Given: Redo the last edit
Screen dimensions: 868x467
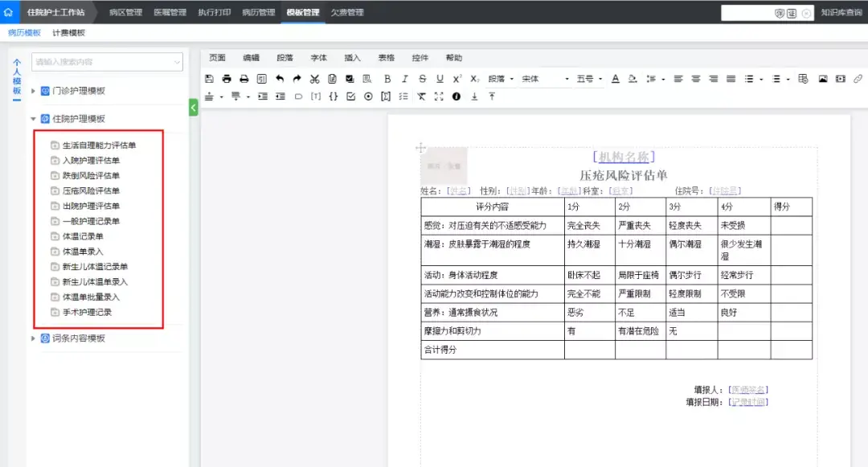Looking at the screenshot, I should pyautogui.click(x=297, y=79).
